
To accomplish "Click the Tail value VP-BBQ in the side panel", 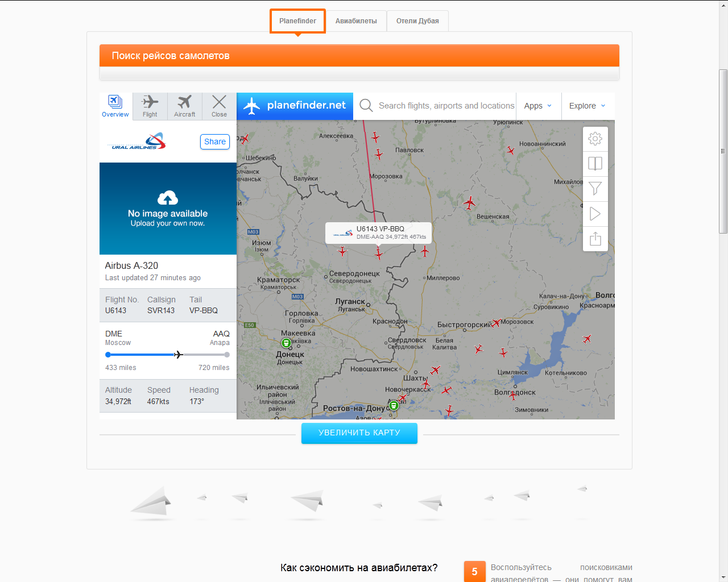I will (x=204, y=310).
